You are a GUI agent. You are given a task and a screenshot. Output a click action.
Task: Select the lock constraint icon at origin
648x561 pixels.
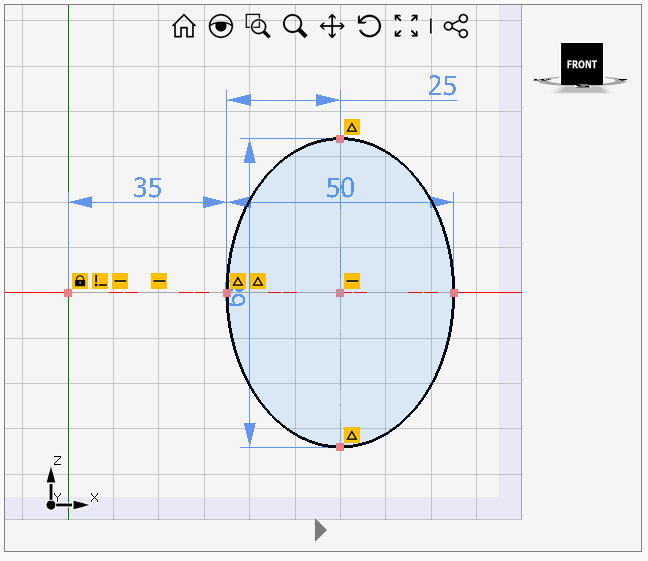(79, 281)
